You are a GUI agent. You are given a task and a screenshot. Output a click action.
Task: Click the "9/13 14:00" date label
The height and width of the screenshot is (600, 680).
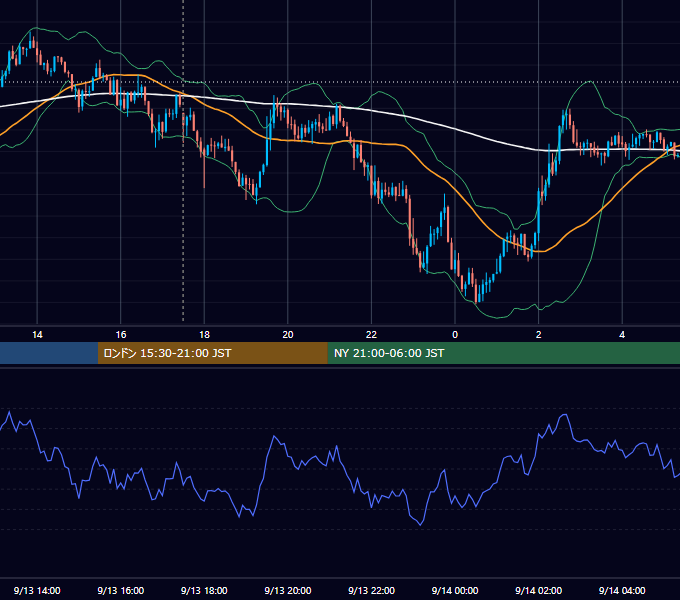tap(37, 590)
